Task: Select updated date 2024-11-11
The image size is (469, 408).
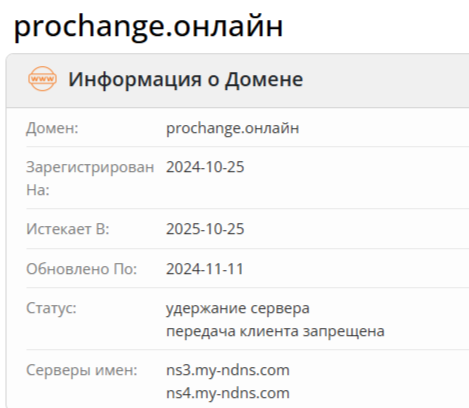Action: [205, 269]
